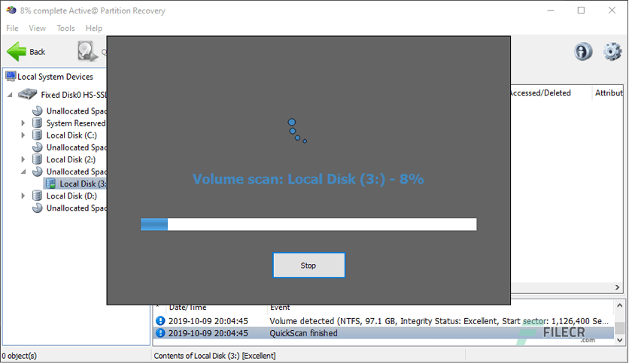Viewport: 629px width, 364px height.
Task: Click the Date/Time log column header
Action: click(187, 308)
